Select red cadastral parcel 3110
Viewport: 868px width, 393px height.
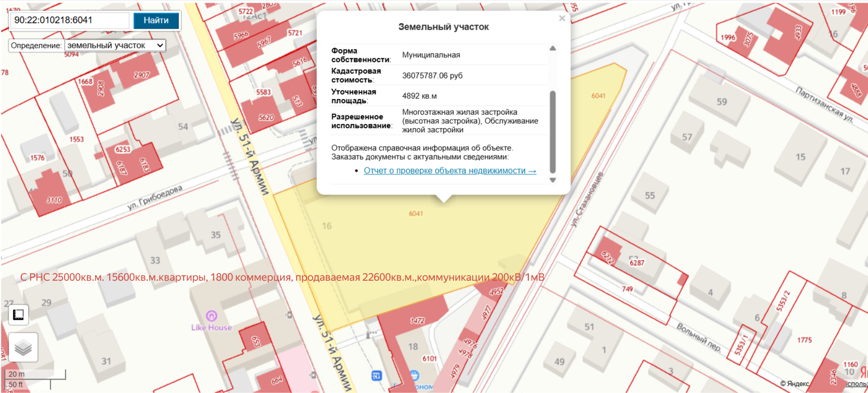(x=53, y=199)
